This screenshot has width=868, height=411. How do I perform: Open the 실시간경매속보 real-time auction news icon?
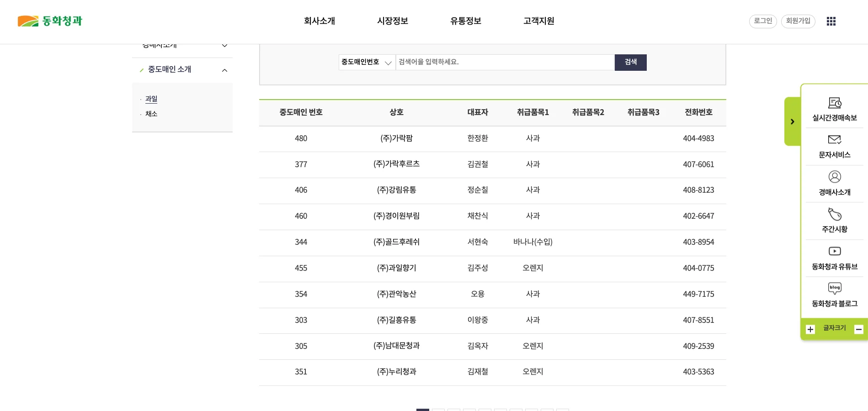(x=834, y=109)
